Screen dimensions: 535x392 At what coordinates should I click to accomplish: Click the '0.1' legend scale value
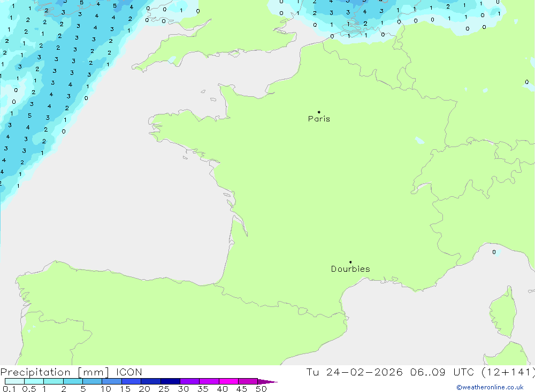9,389
